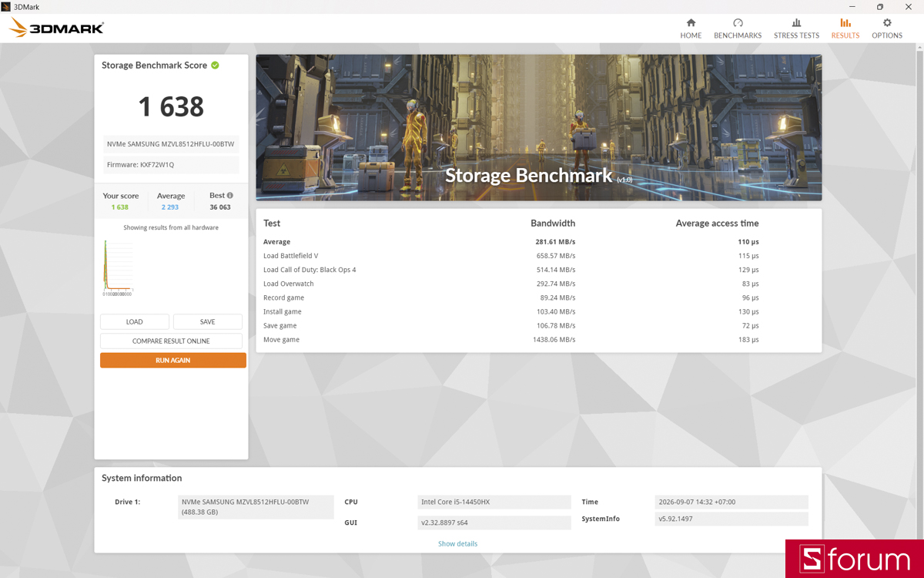Click the SAVE button
The width and height of the screenshot is (924, 578).
[x=208, y=321]
